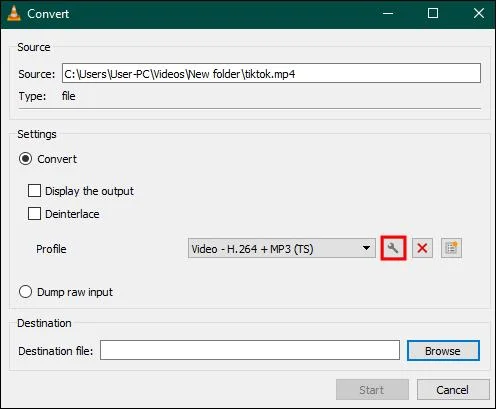This screenshot has height=409, width=496.
Task: Click the Source path text field
Action: [x=271, y=73]
